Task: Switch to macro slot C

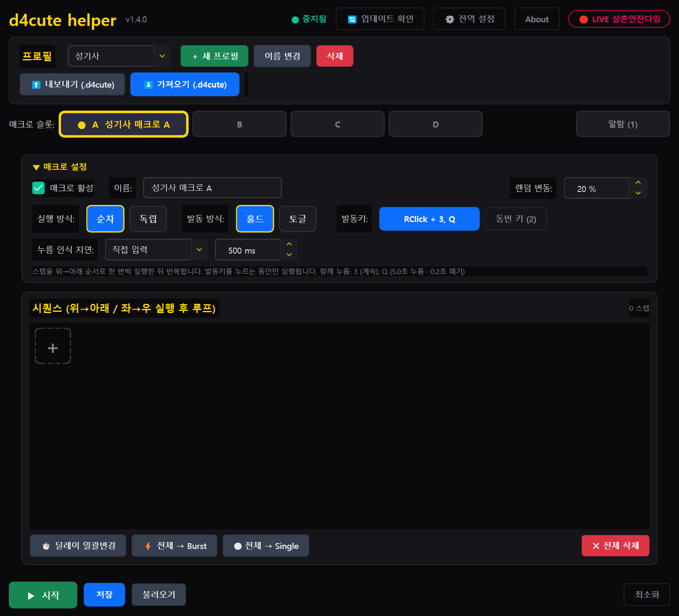Action: point(337,124)
